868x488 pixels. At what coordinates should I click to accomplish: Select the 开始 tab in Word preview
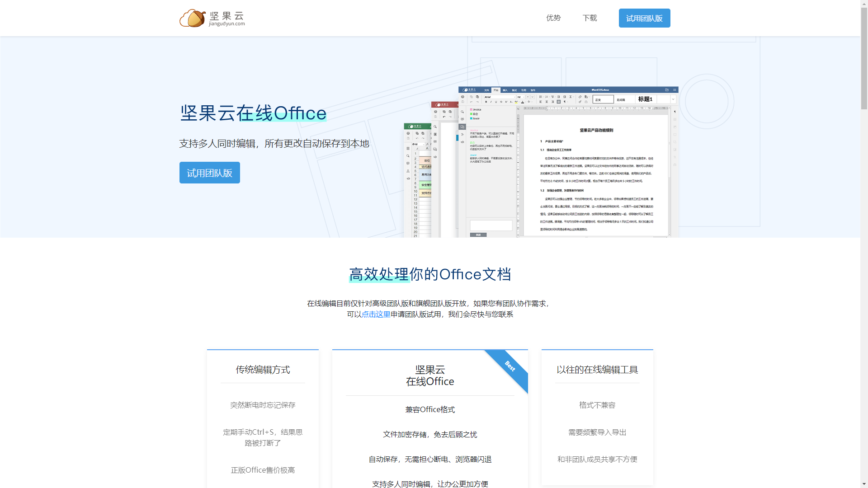(x=496, y=90)
